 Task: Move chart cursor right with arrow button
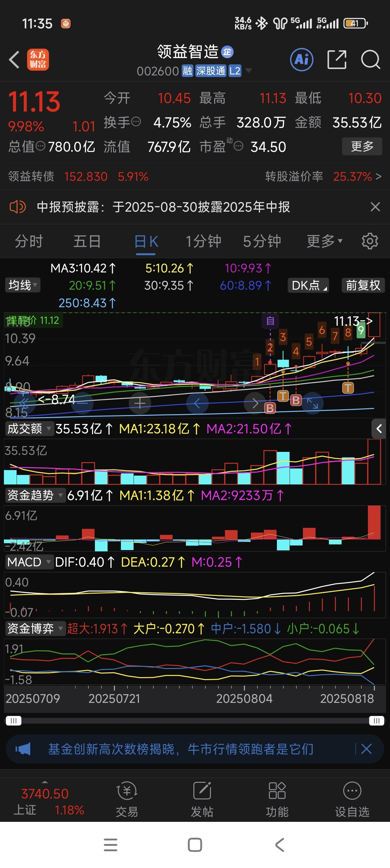coord(255,403)
